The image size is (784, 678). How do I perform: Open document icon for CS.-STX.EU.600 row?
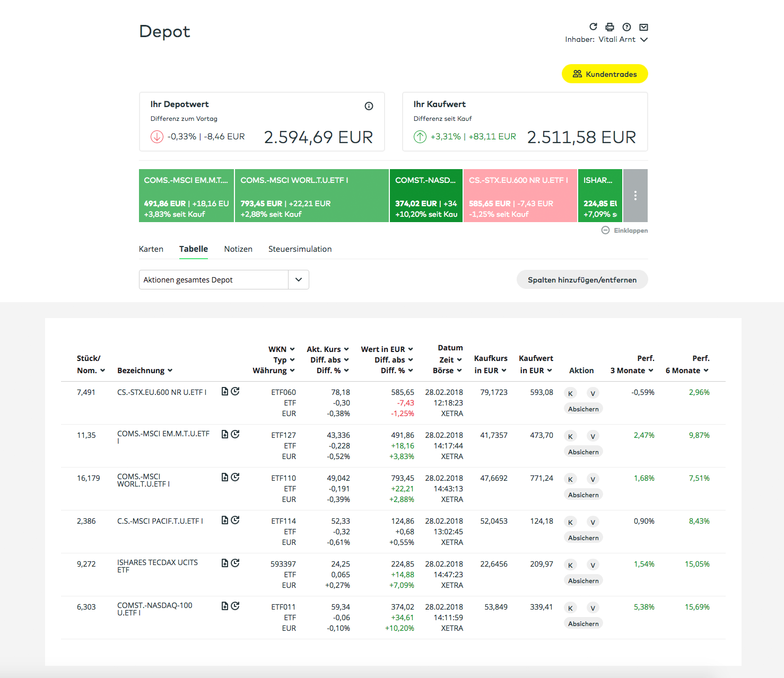pos(225,391)
